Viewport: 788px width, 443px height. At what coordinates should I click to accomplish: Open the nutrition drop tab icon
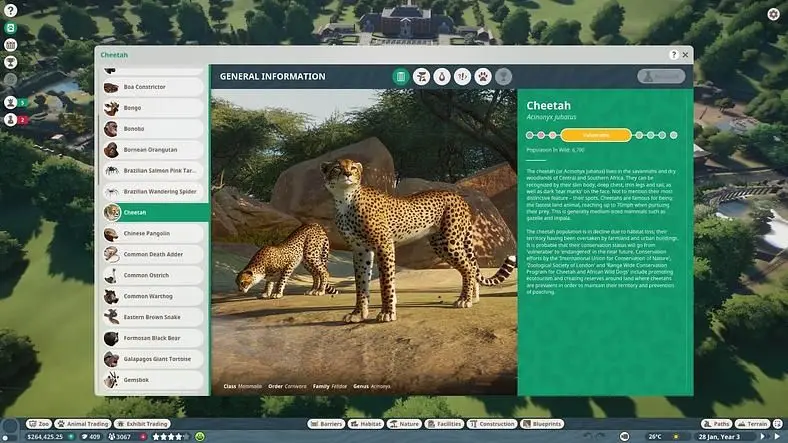[442, 77]
